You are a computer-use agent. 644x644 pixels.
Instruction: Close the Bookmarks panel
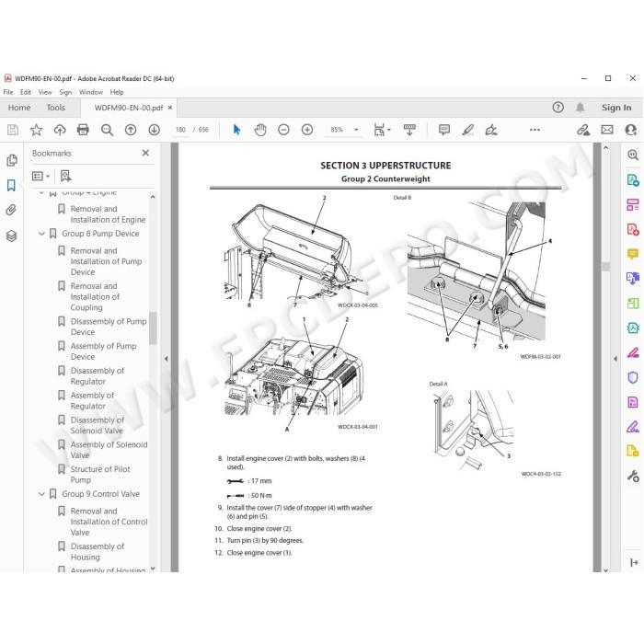point(145,153)
